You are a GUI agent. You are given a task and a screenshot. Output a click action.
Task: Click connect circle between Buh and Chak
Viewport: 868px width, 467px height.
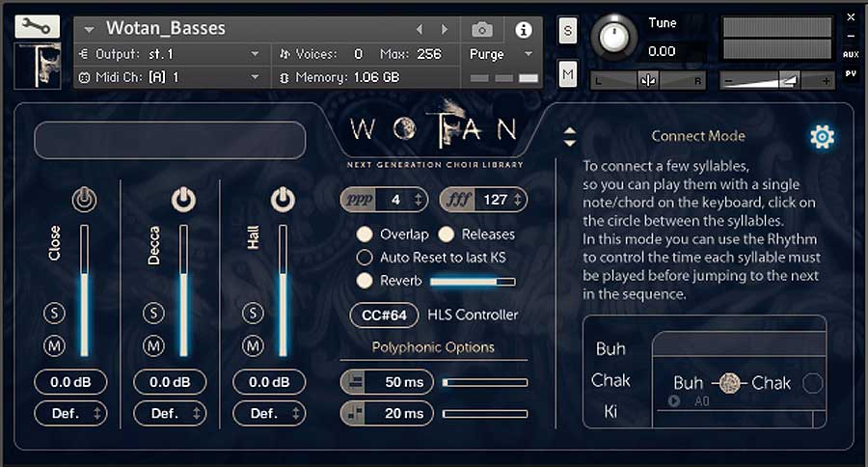point(730,383)
